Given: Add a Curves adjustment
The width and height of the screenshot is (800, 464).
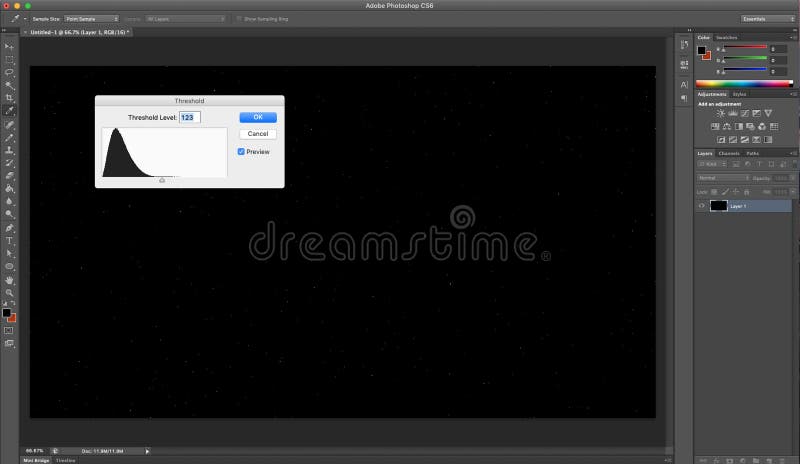Looking at the screenshot, I should [x=745, y=113].
